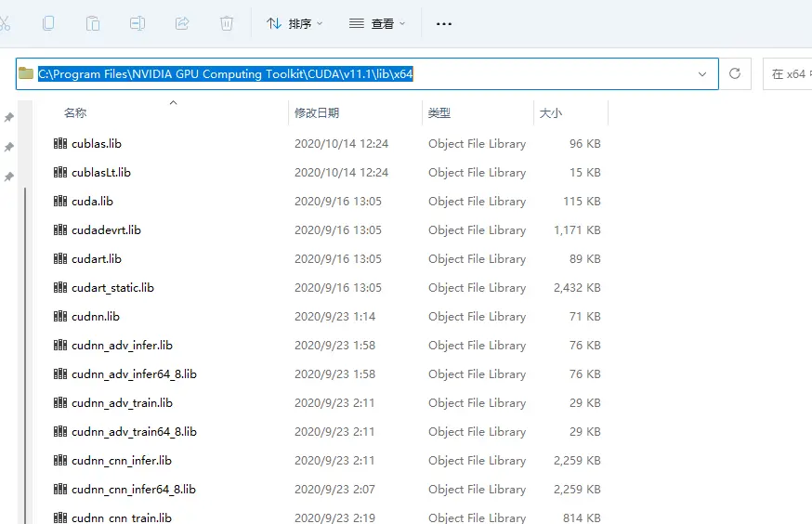Sort by 修改日期 column header
812x524 pixels.
point(317,112)
